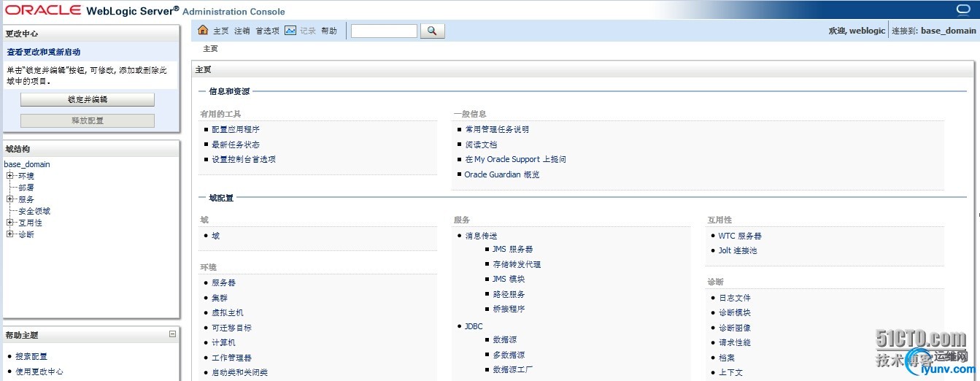Expand the 环境 tree node
This screenshot has width=980, height=381.
tap(9, 176)
